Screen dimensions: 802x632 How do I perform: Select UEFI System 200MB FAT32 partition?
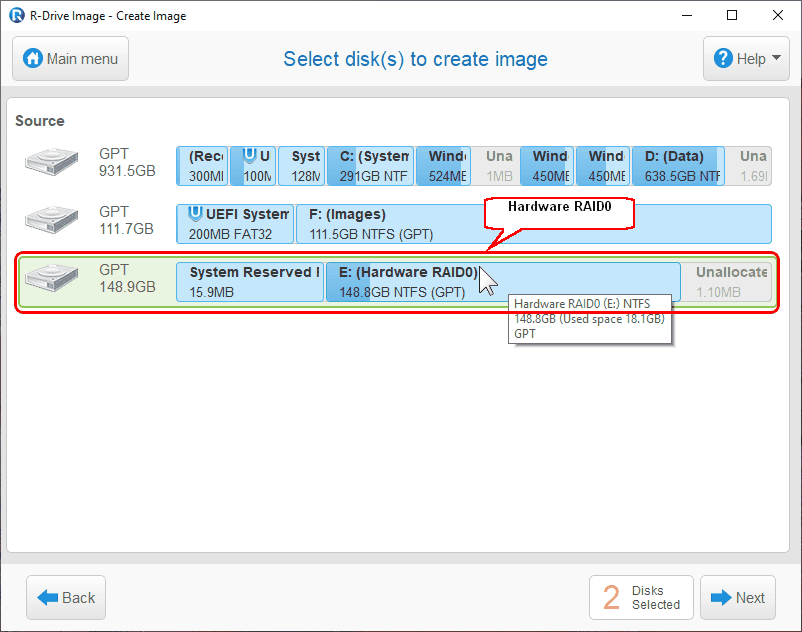pos(235,224)
